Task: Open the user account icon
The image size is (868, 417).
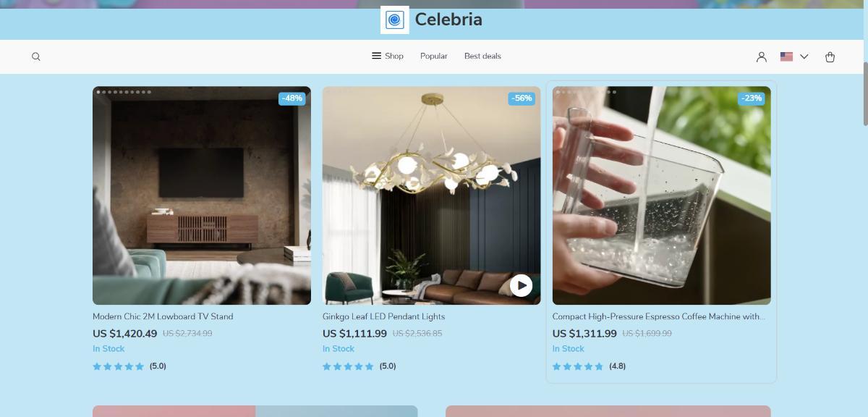Action: 761,56
